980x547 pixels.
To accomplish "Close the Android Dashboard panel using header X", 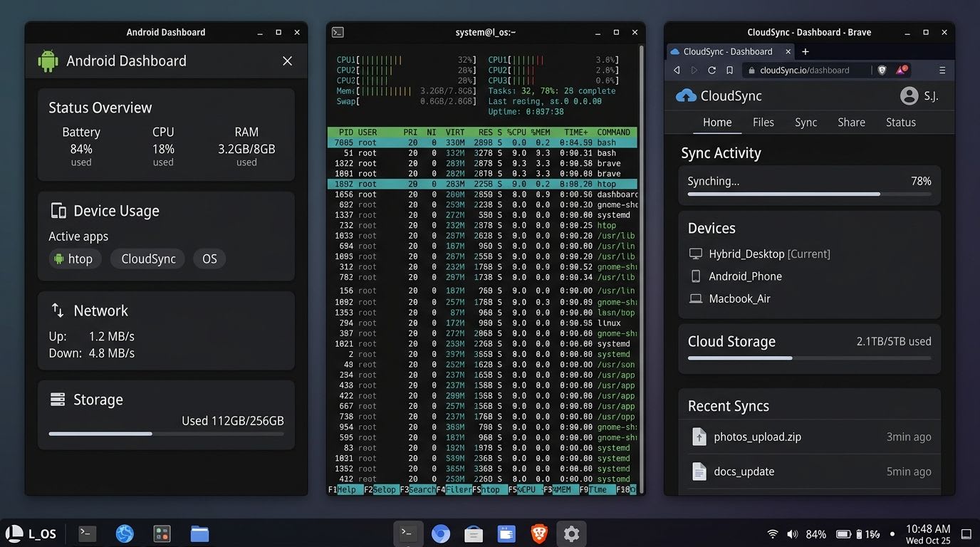I will 287,61.
